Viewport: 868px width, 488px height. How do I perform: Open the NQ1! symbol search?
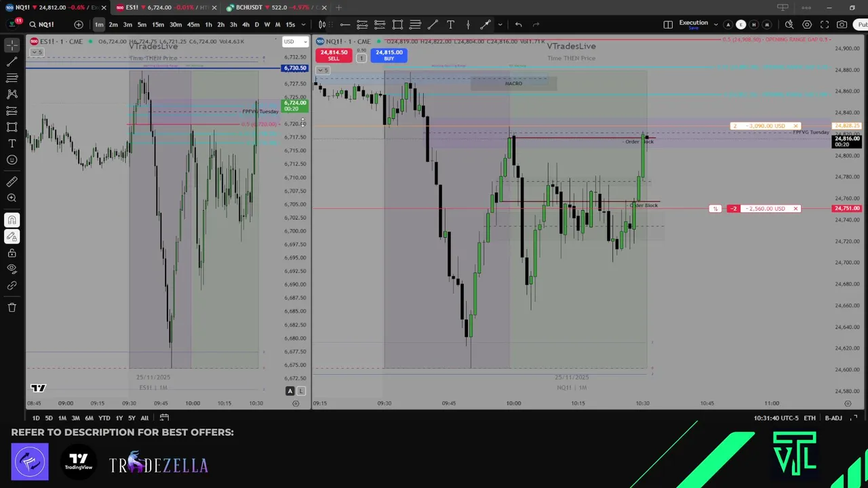click(x=42, y=24)
